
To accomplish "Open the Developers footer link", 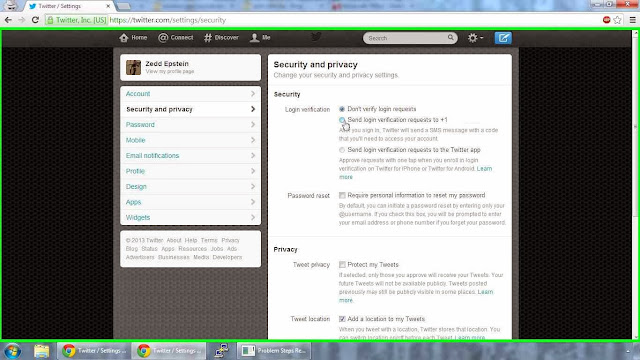I will [x=227, y=258].
